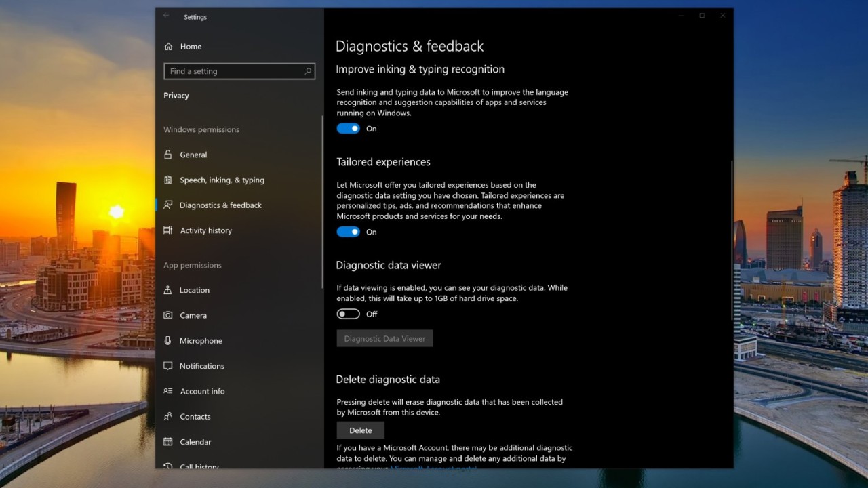
Task: Click the Tailored experiences heading
Action: click(384, 162)
